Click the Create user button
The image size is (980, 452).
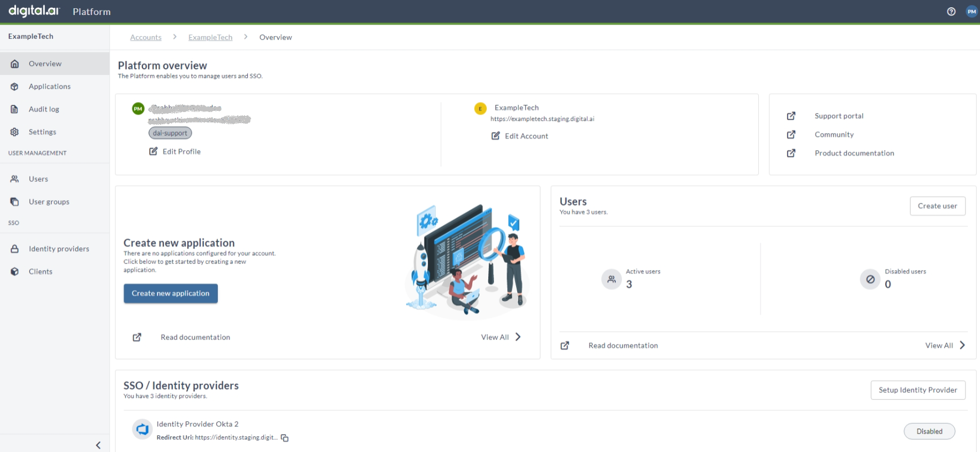click(x=937, y=206)
